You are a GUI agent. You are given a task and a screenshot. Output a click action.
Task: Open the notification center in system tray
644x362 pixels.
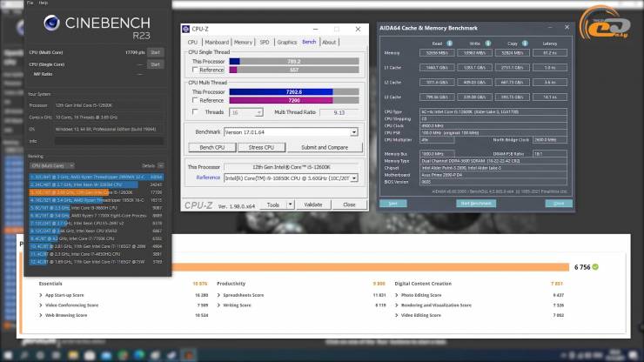(634, 355)
